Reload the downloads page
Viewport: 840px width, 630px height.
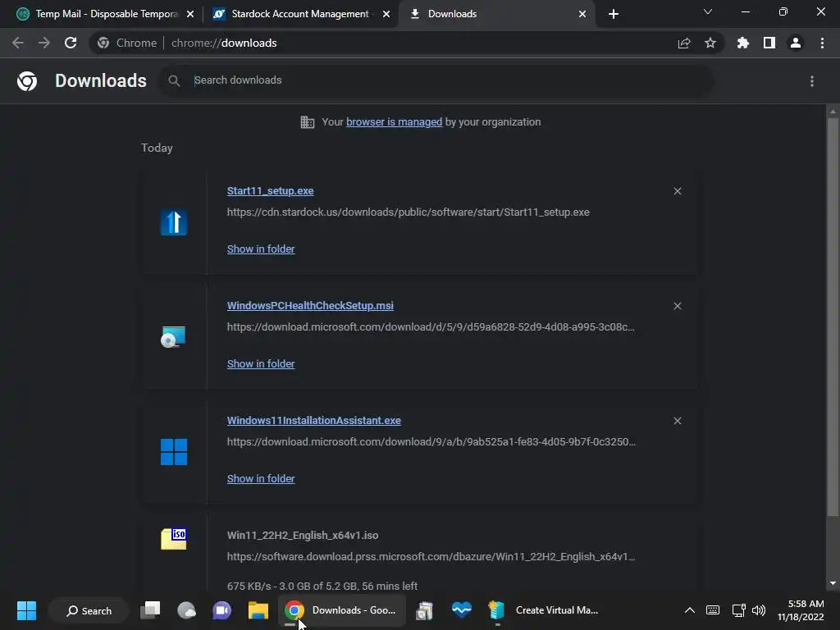click(x=71, y=43)
